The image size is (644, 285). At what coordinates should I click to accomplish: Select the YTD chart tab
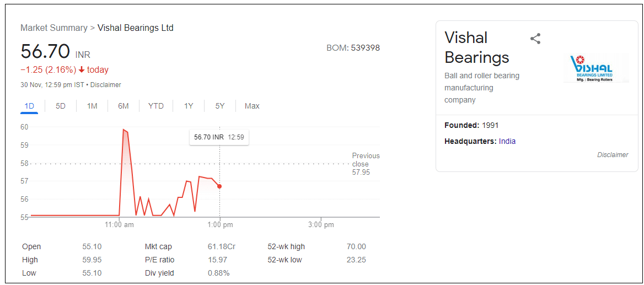156,106
